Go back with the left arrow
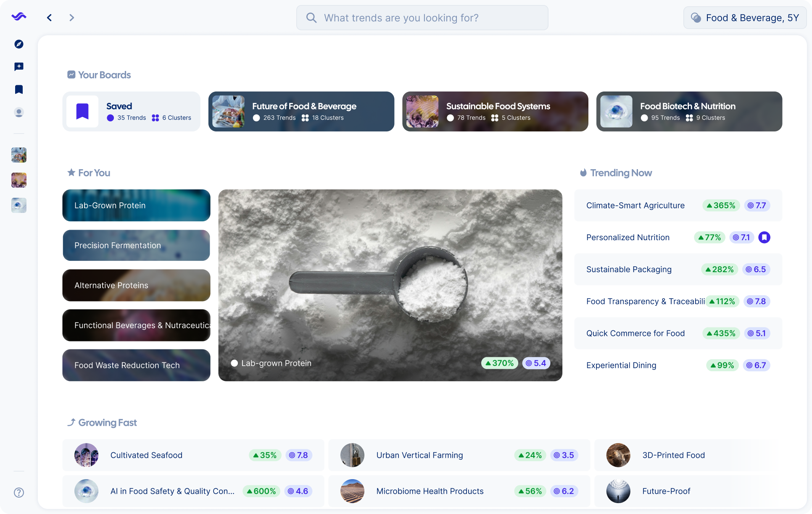 [x=50, y=18]
